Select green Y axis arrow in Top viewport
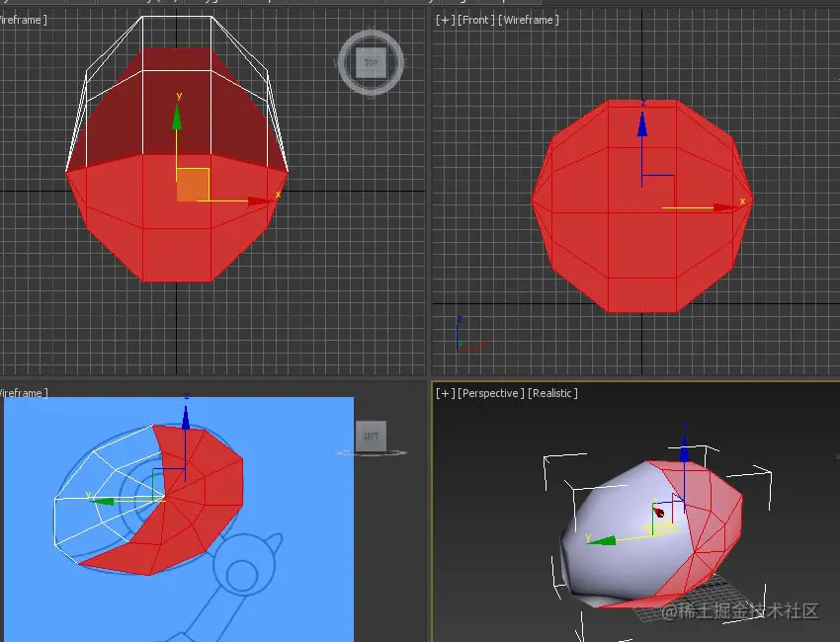This screenshot has width=840, height=642. click(x=177, y=118)
